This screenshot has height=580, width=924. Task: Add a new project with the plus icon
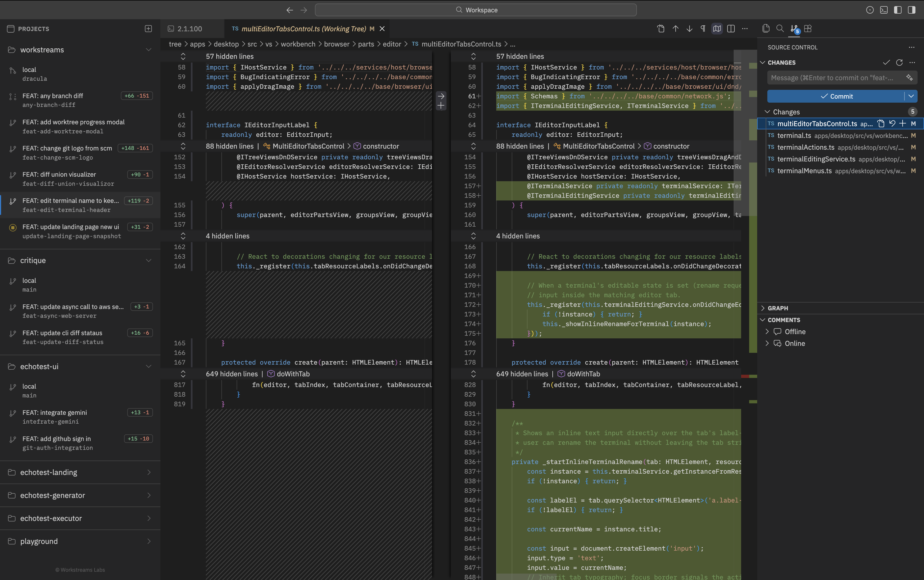(148, 28)
